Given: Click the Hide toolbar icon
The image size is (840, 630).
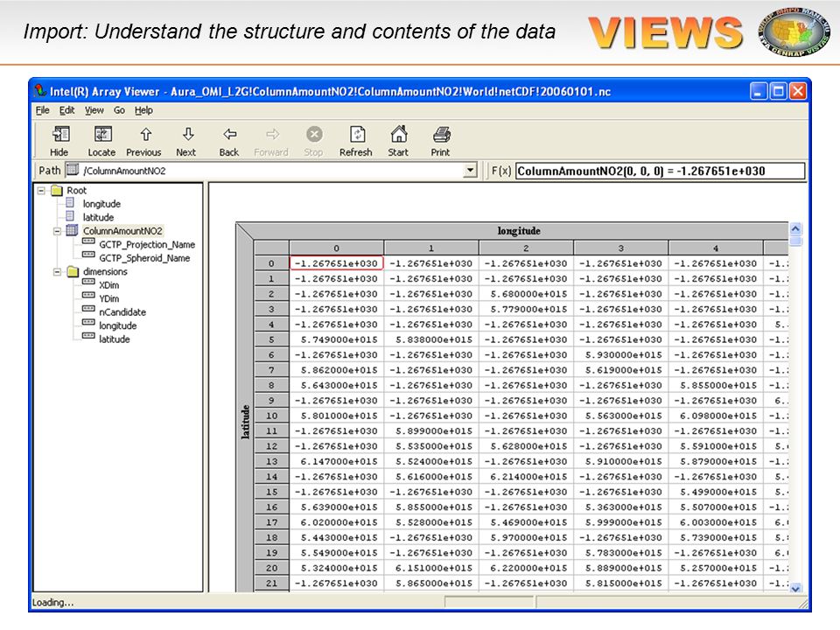Looking at the screenshot, I should point(59,135).
